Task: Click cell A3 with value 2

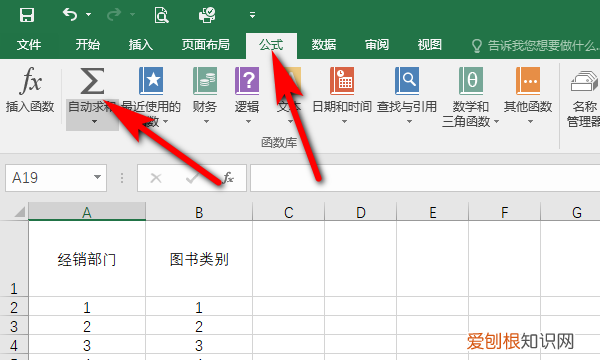Action: tap(87, 326)
